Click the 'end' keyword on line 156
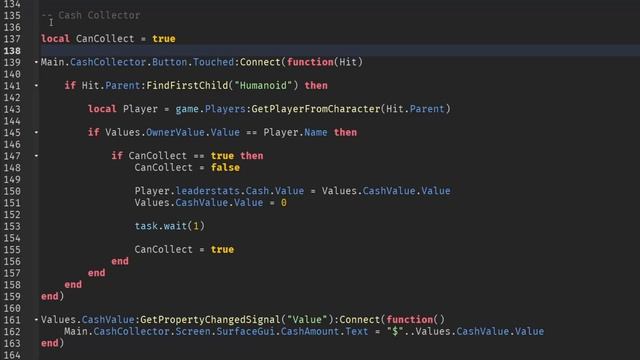 point(120,261)
